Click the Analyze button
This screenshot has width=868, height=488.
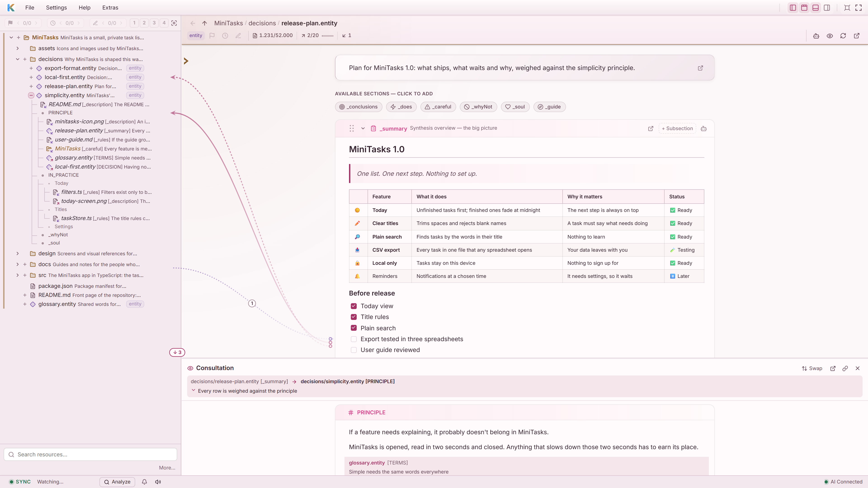click(x=117, y=482)
